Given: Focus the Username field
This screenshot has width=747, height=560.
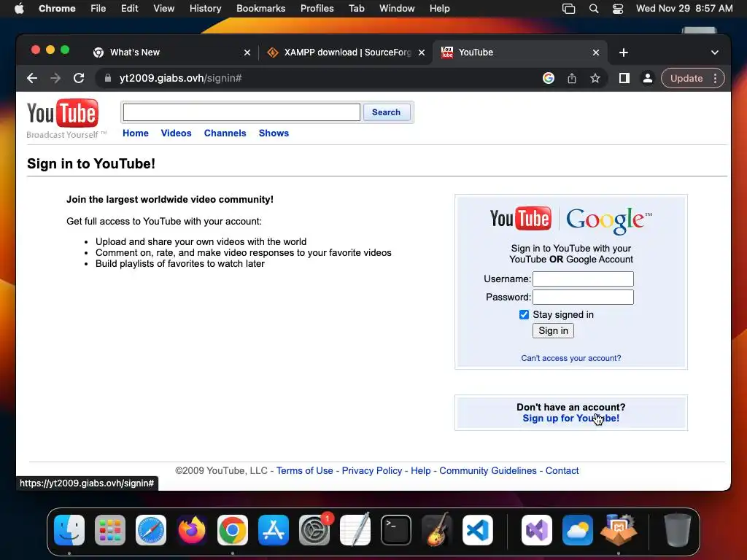Looking at the screenshot, I should tap(583, 279).
